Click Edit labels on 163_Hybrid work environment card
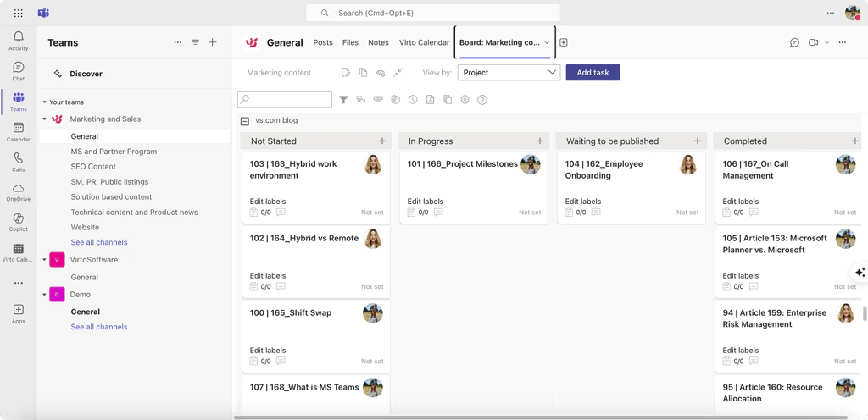Viewport: 868px width, 420px height. tap(267, 202)
